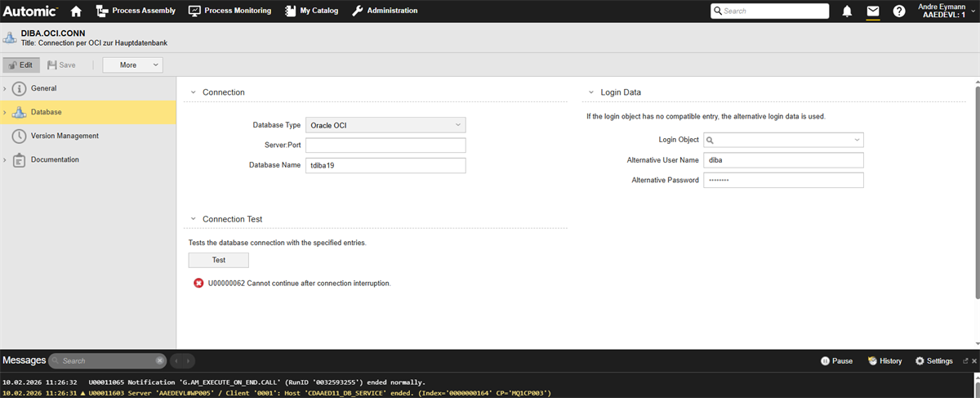Go to the Automic home icon
Screen dimensions: 980x398
pyautogui.click(x=76, y=11)
